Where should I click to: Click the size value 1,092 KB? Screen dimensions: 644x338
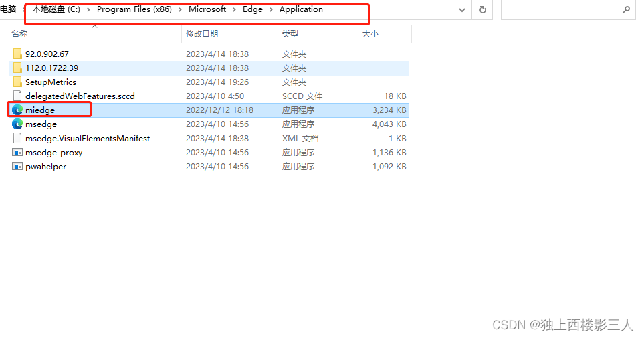tap(389, 167)
